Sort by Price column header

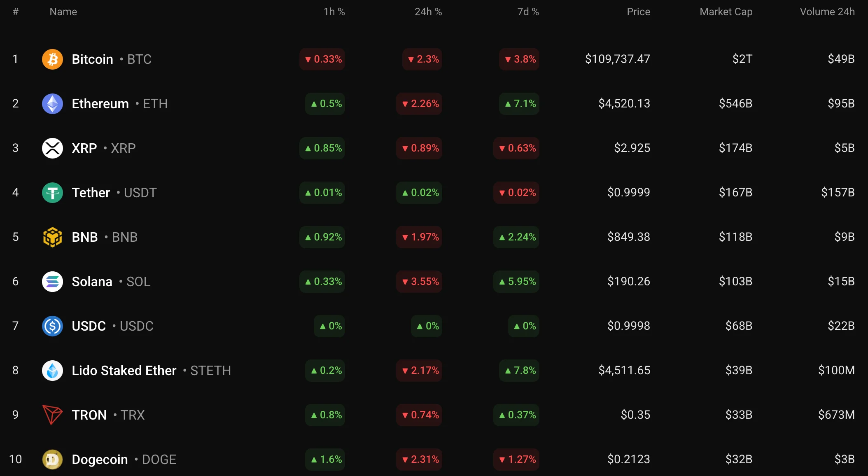point(638,12)
